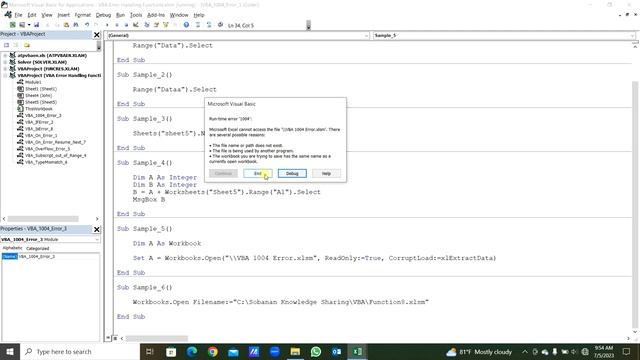The width and height of the screenshot is (640, 360).
Task: Click the Break pause icon in the toolbar
Action: pos(117,25)
